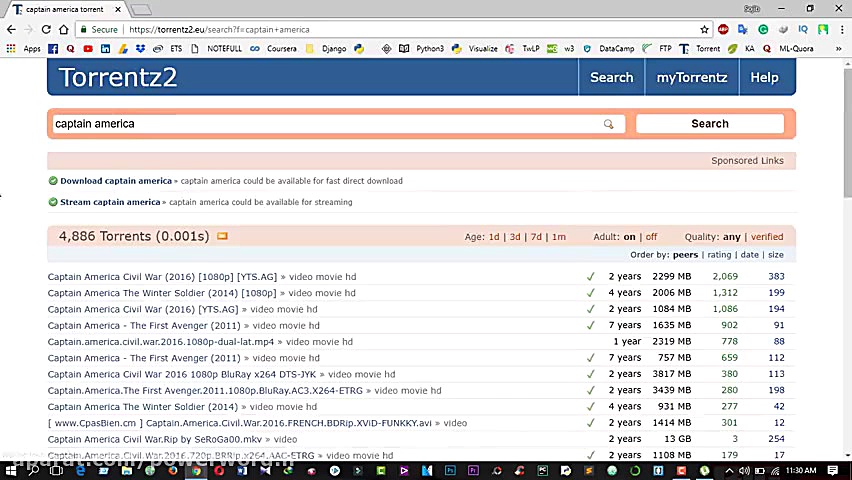Open LinkedIn bookmark icon

(105, 48)
